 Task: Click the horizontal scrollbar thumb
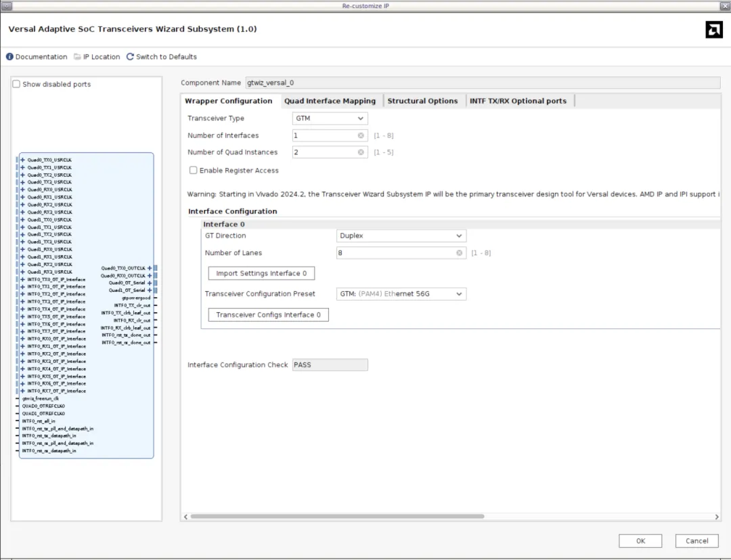click(338, 516)
